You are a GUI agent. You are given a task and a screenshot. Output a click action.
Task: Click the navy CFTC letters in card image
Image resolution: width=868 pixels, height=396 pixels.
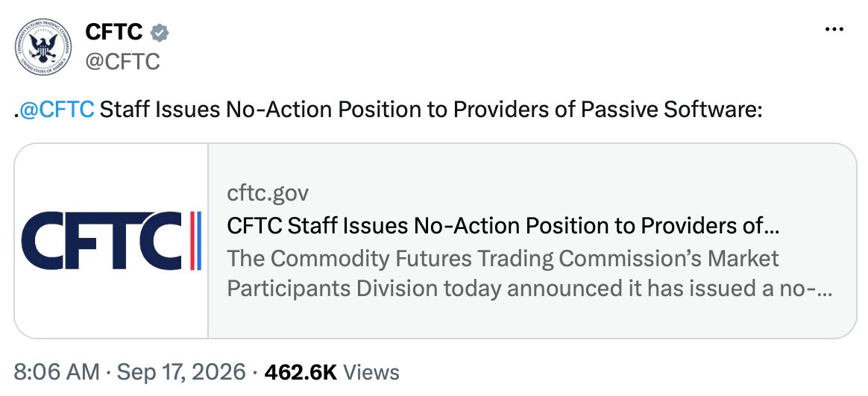[x=102, y=241]
